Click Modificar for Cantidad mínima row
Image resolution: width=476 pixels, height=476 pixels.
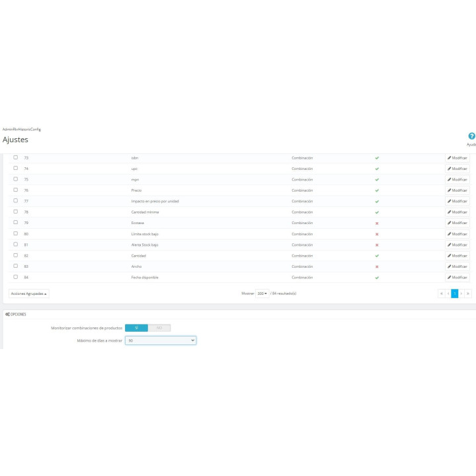tap(457, 212)
